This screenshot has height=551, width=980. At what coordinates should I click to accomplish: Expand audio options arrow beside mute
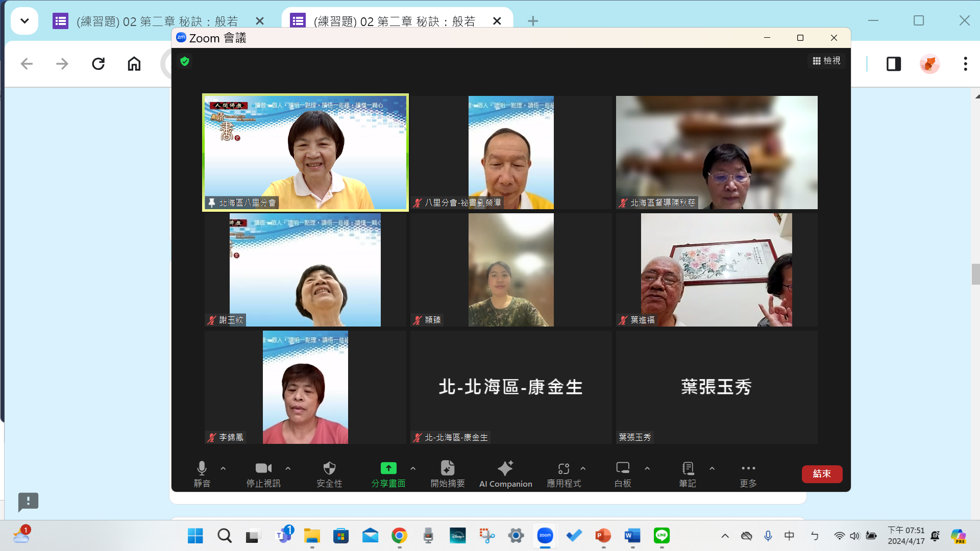(223, 468)
